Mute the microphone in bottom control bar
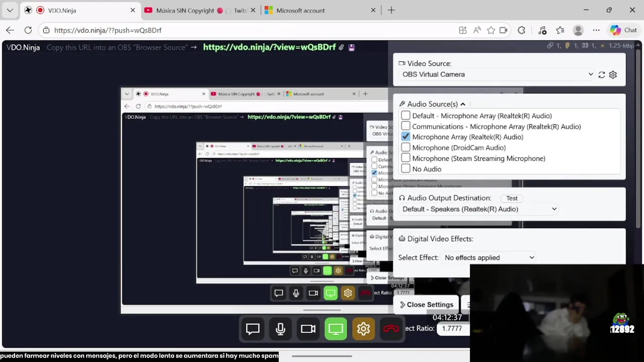The height and width of the screenshot is (362, 644). coord(280,329)
